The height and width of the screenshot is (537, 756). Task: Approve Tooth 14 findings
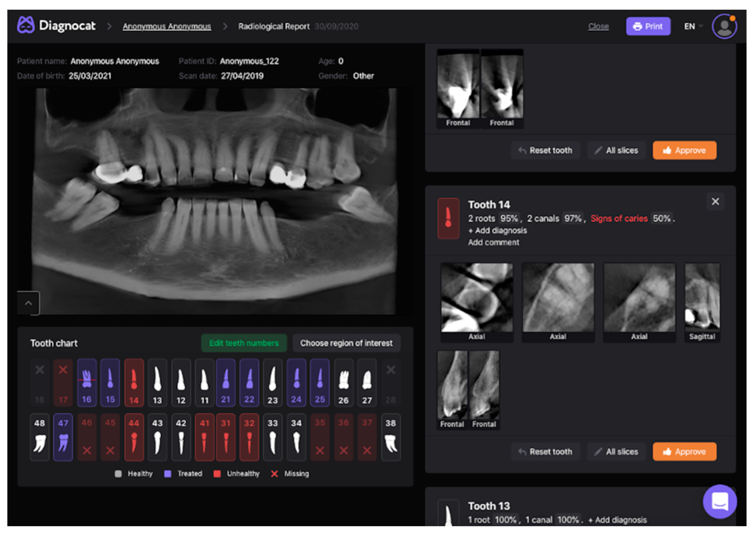[684, 452]
